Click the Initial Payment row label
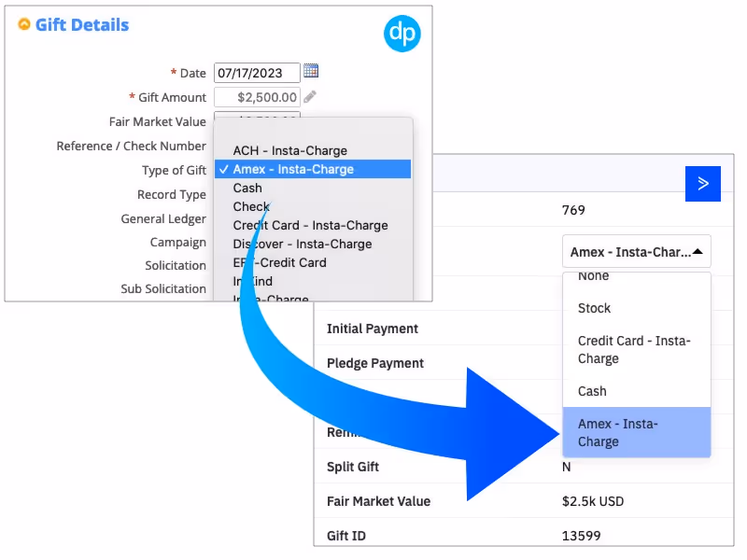Image resolution: width=747 pixels, height=560 pixels. tap(372, 329)
